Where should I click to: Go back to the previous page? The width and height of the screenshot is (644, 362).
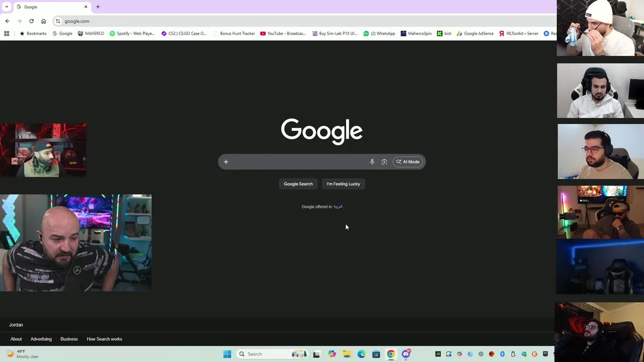click(x=7, y=21)
